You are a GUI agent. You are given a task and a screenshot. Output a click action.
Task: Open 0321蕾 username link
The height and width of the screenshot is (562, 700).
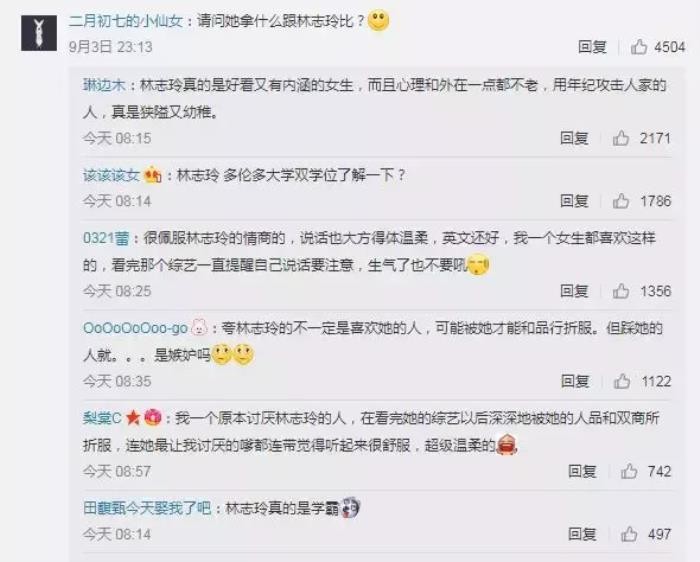pos(106,238)
